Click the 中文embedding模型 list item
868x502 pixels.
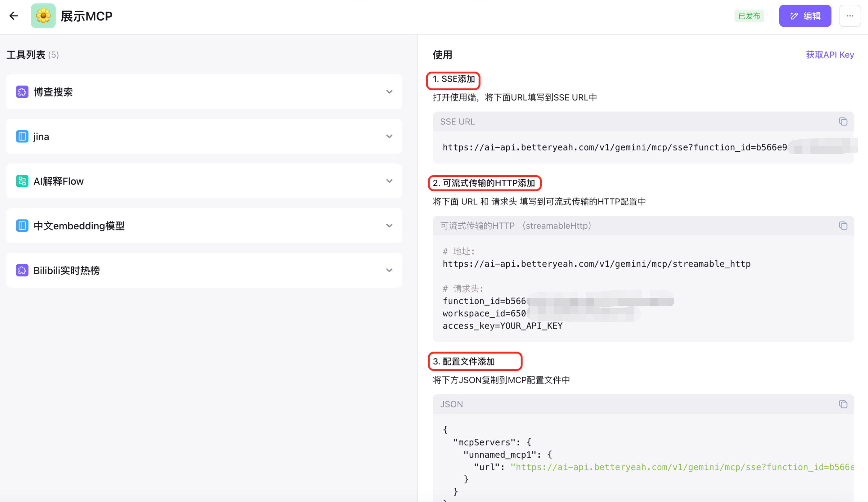(203, 226)
